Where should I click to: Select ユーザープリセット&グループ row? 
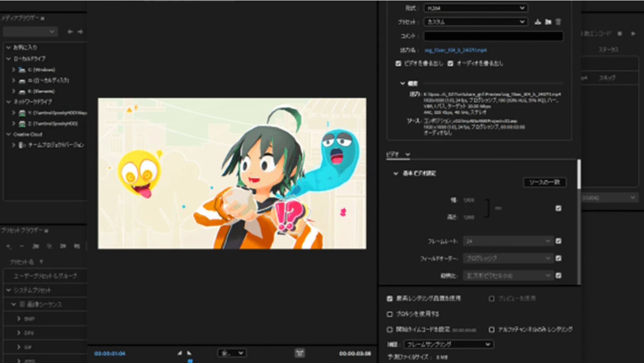pyautogui.click(x=45, y=276)
